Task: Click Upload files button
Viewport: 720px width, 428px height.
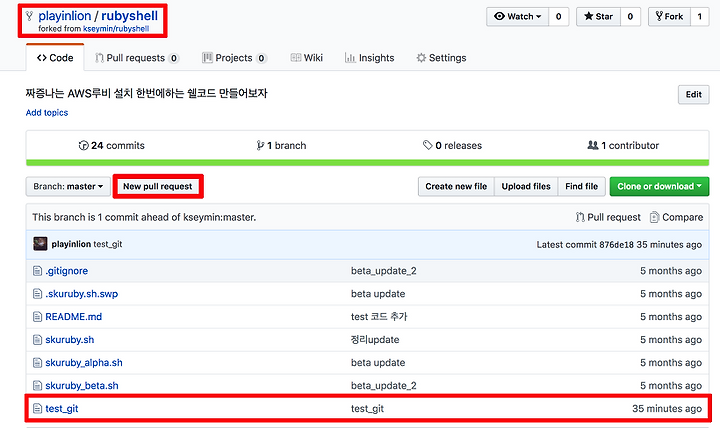Action: [x=526, y=186]
